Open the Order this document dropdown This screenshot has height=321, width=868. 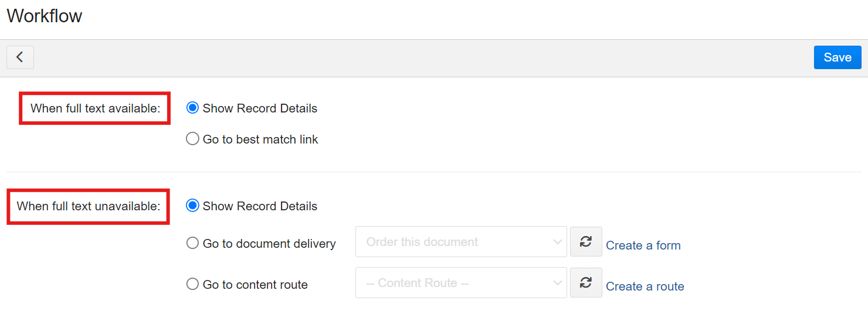pos(461,242)
